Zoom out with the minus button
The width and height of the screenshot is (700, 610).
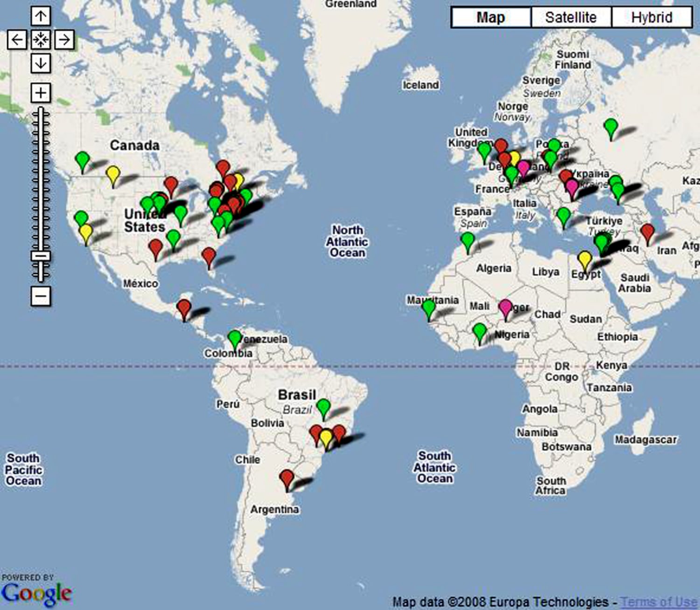(x=41, y=296)
